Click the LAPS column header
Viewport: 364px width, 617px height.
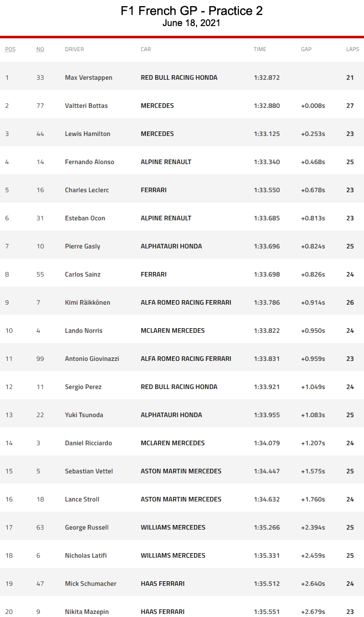click(x=353, y=50)
